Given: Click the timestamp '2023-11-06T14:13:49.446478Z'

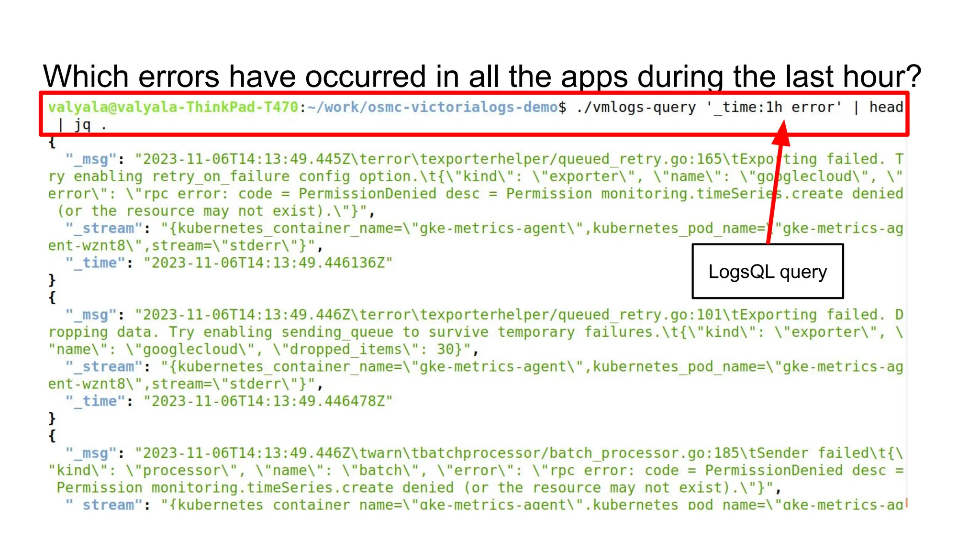Looking at the screenshot, I should coord(268,401).
